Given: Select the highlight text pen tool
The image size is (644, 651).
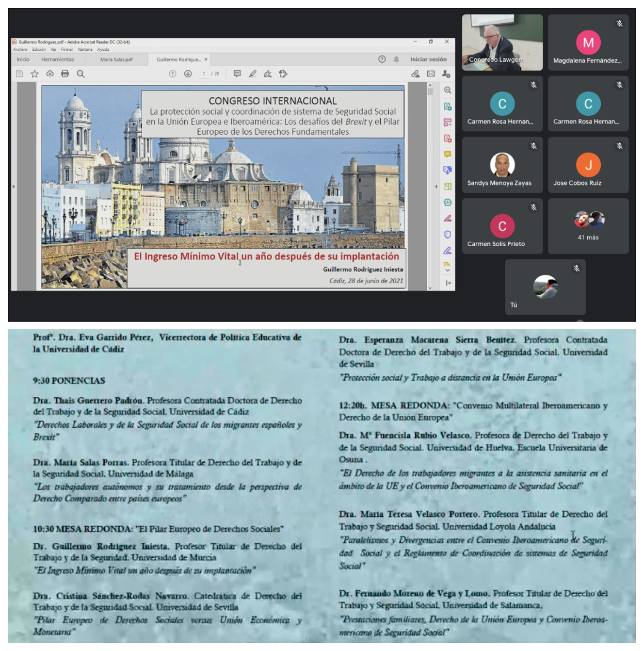Looking at the screenshot, I should 253,74.
